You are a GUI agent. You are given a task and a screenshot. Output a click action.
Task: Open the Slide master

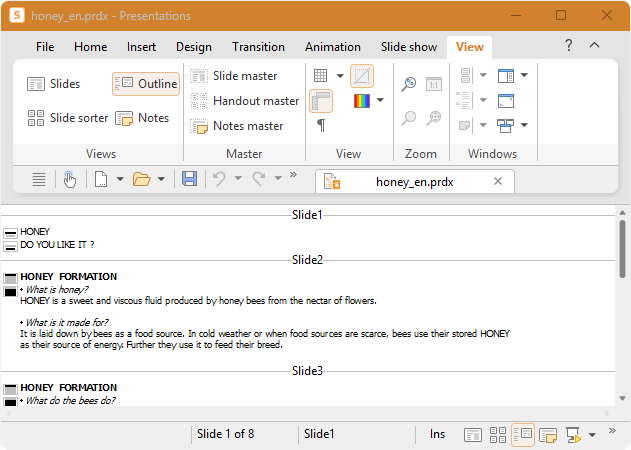click(234, 76)
